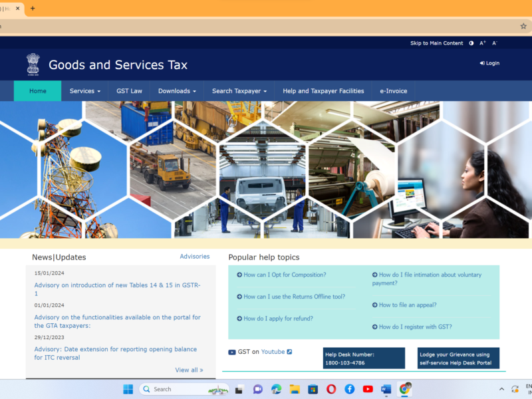Toggle the high contrast mode icon
Image resolution: width=532 pixels, height=399 pixels.
471,43
